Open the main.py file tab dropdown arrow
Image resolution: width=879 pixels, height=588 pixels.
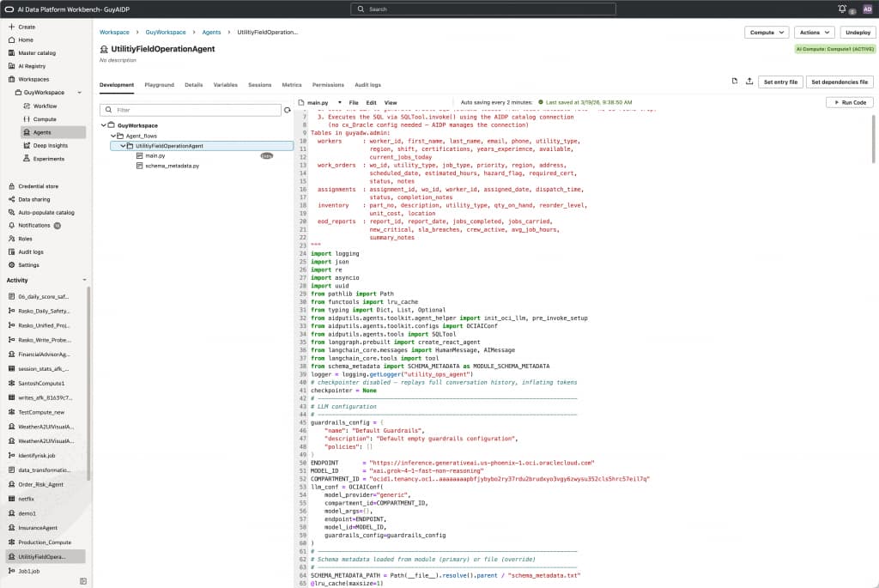tap(340, 102)
